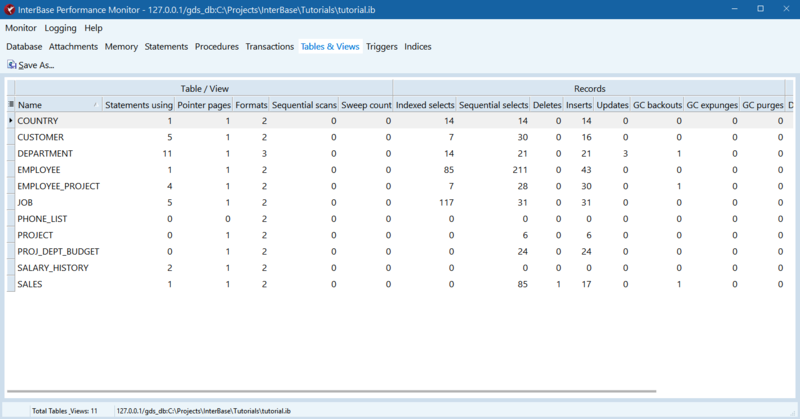Sort by Formats column header
This screenshot has width=800, height=419.
point(251,105)
